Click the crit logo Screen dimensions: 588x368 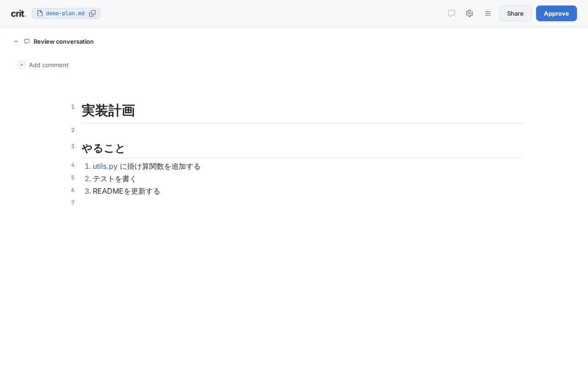point(18,14)
